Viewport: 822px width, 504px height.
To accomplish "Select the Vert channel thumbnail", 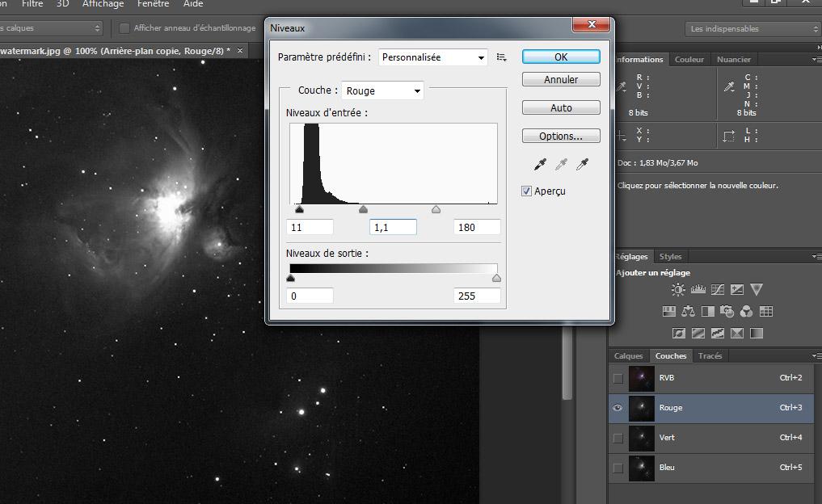I will click(x=642, y=438).
